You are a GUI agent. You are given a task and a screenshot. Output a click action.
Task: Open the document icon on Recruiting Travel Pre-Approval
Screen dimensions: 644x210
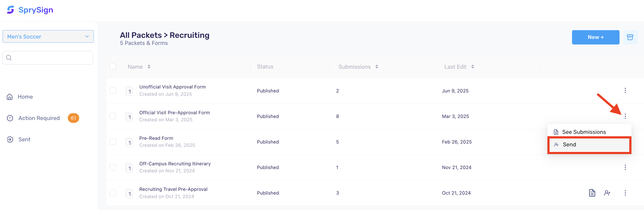click(592, 193)
